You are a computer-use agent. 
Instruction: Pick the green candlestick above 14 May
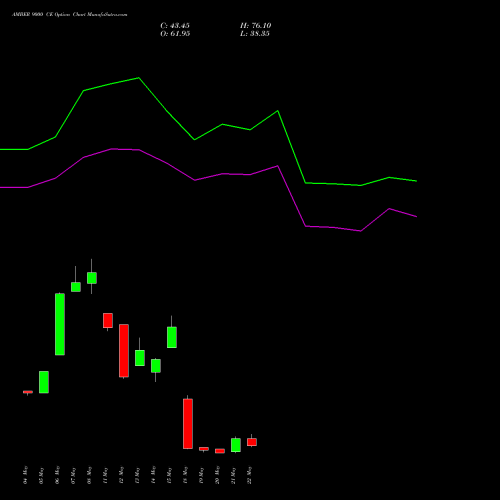pyautogui.click(x=156, y=366)
